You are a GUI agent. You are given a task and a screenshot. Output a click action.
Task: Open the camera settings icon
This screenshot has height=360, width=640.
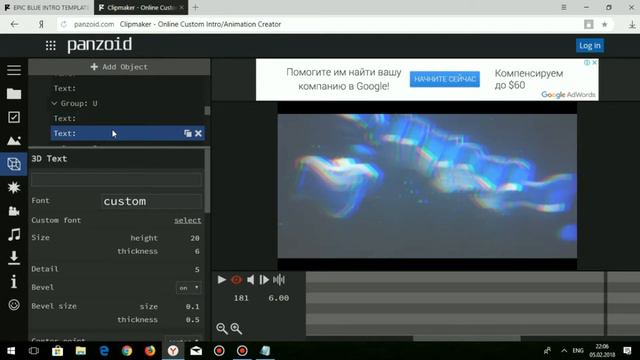14,211
